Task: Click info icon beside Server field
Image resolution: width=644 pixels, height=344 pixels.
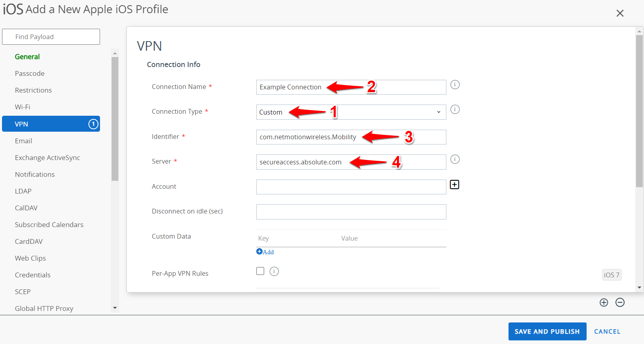Action: tap(455, 159)
